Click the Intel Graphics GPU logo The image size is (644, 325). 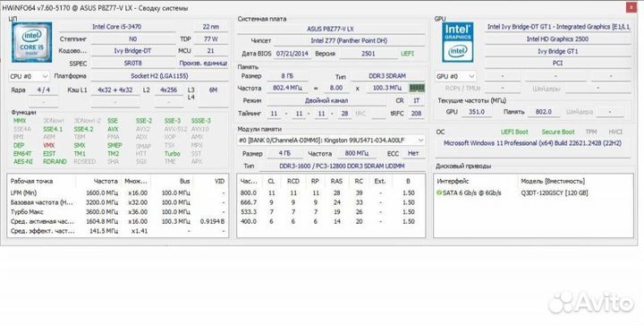pos(458,42)
